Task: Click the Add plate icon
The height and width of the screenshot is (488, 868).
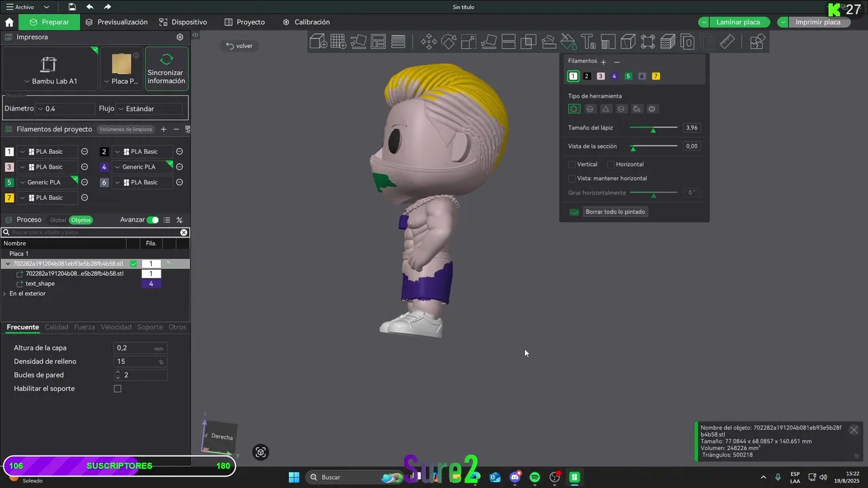Action: 338,42
